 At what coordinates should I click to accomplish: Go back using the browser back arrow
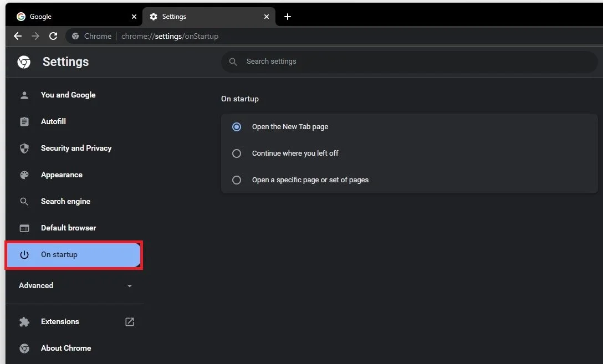coord(18,36)
